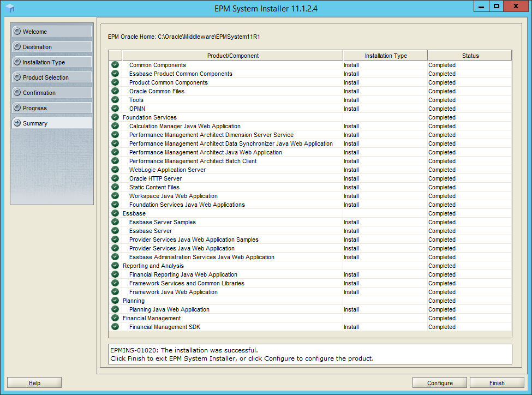This screenshot has height=395, width=532.
Task: Click the Provider Services Java Web Application entry
Action: [182, 248]
